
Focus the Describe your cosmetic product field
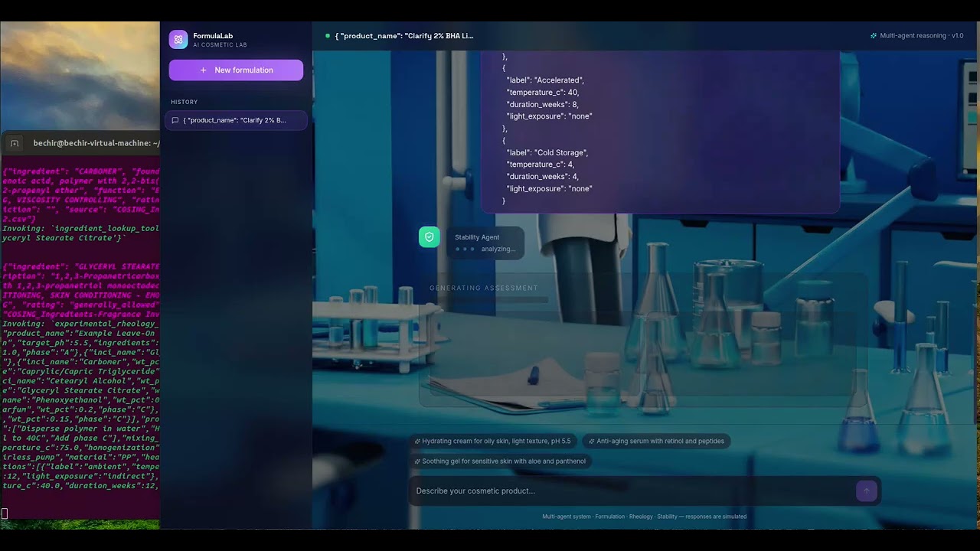click(x=634, y=491)
